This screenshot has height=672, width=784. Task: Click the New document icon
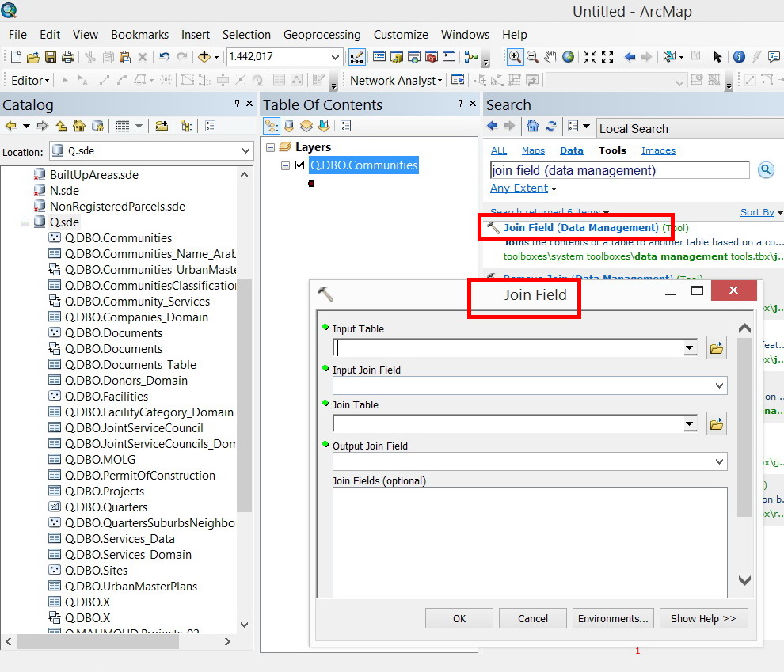[x=16, y=57]
